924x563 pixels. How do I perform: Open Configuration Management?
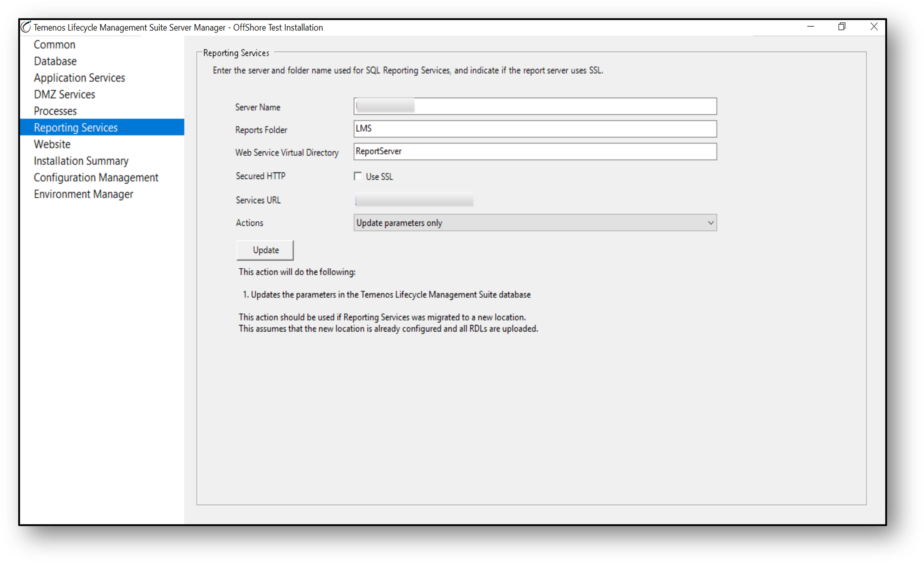tap(96, 177)
